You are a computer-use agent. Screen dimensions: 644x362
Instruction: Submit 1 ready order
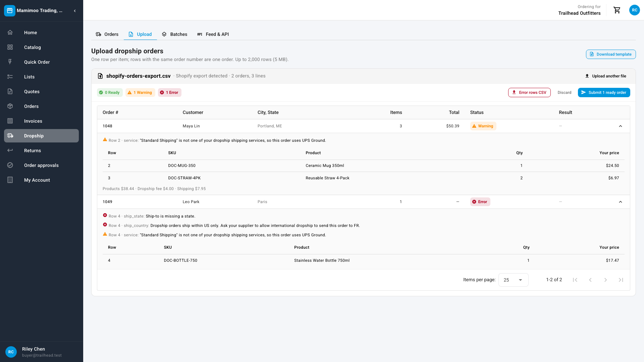(604, 93)
